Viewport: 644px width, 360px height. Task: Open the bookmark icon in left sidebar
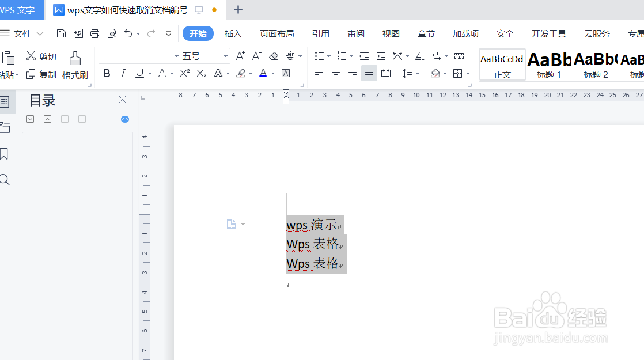point(4,154)
